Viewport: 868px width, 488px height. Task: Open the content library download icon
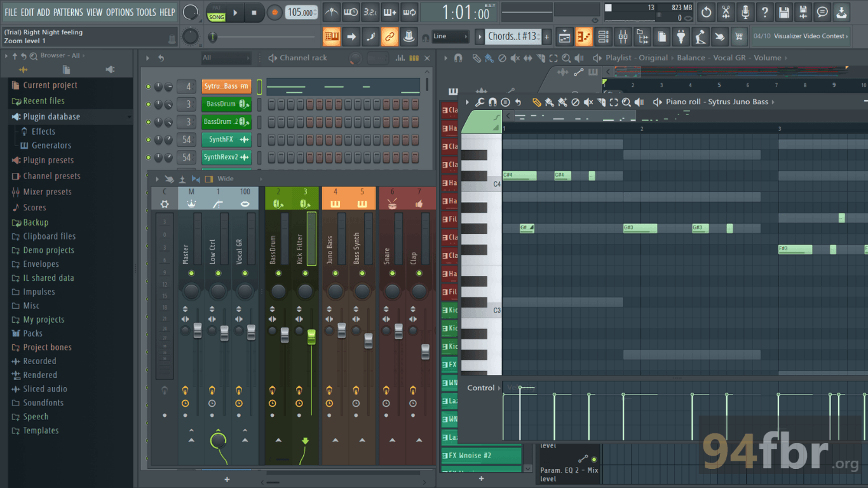click(x=841, y=11)
